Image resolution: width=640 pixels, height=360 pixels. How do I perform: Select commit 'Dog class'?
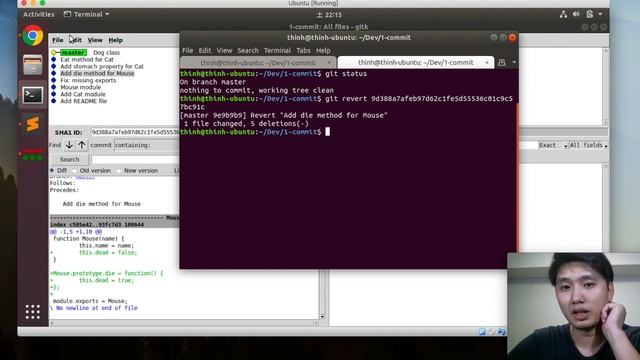(106, 53)
